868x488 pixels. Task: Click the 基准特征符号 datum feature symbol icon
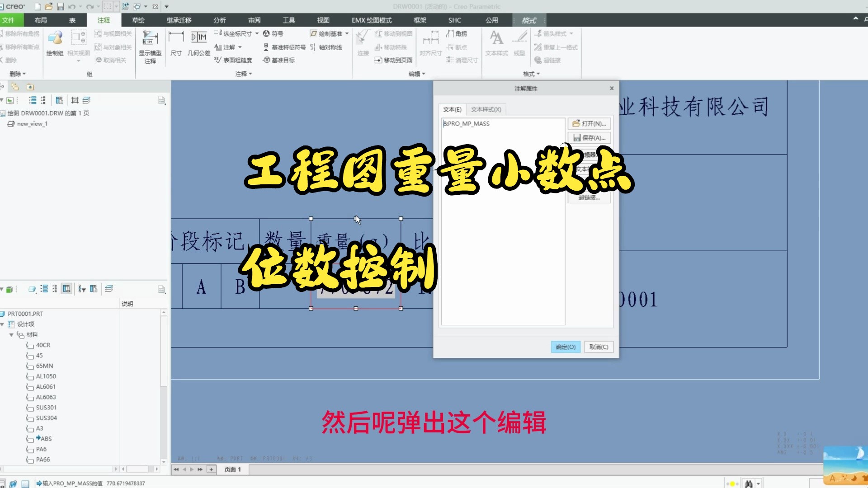tap(285, 47)
